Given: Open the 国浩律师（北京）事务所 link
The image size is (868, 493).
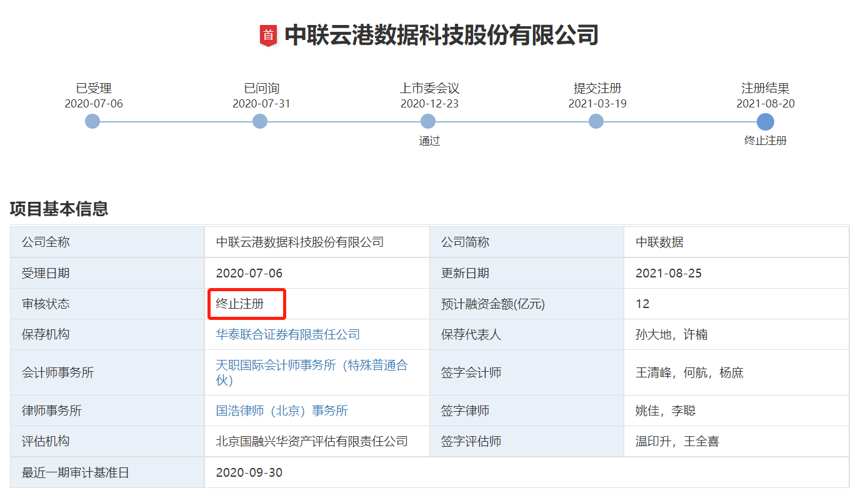Looking at the screenshot, I should coord(282,411).
